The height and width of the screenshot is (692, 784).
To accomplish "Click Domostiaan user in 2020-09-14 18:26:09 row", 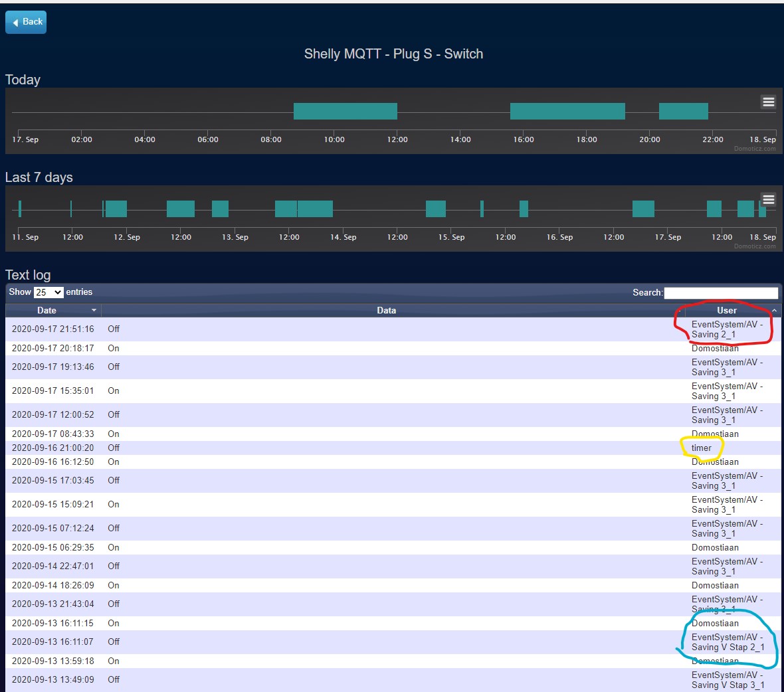I will [x=715, y=585].
